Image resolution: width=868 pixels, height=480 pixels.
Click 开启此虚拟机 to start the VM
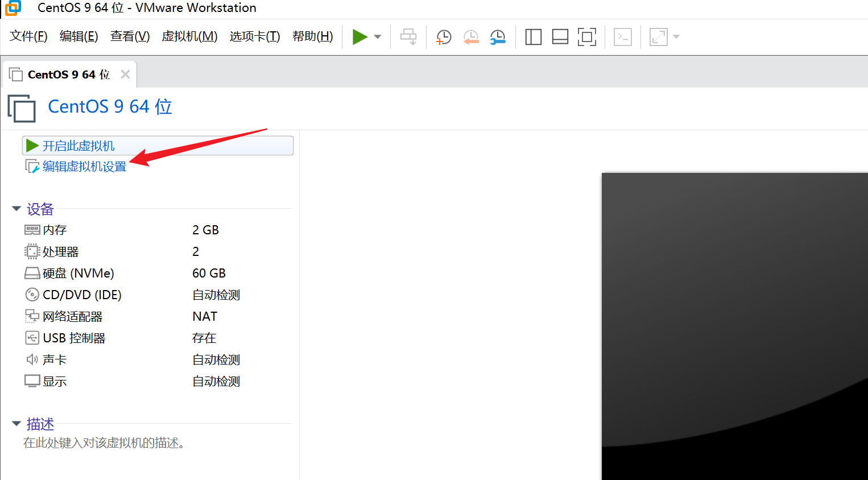pos(158,146)
